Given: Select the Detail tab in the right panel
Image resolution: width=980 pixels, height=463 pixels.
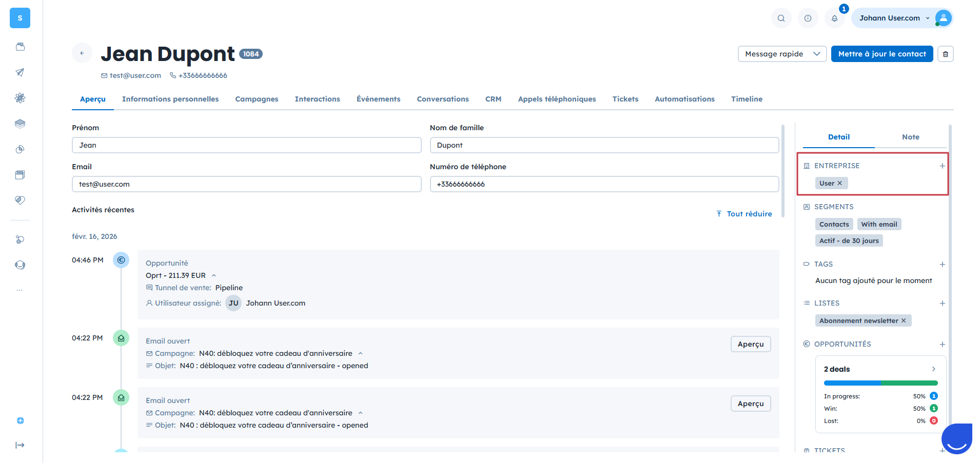Looking at the screenshot, I should (x=839, y=137).
